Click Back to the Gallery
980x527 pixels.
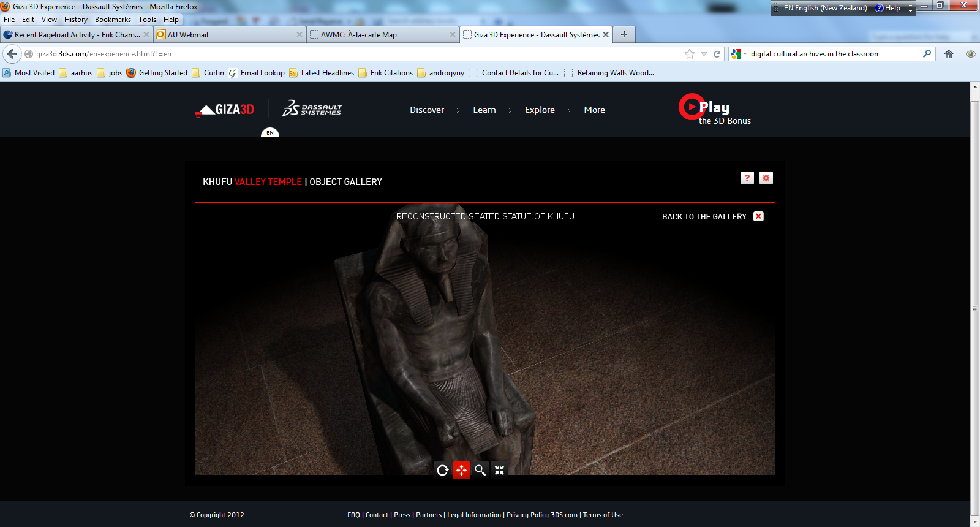pyautogui.click(x=704, y=216)
